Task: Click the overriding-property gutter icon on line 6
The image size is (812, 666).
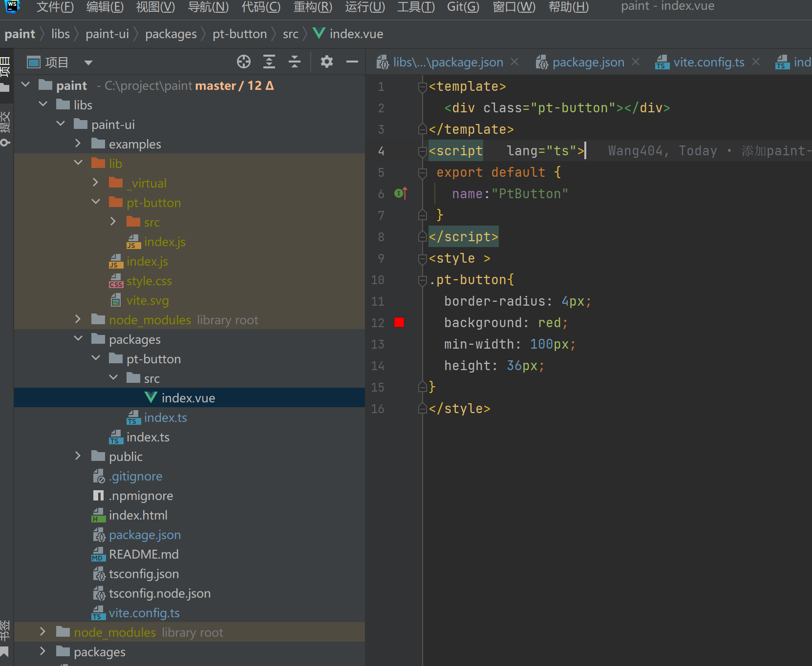Action: [x=401, y=194]
